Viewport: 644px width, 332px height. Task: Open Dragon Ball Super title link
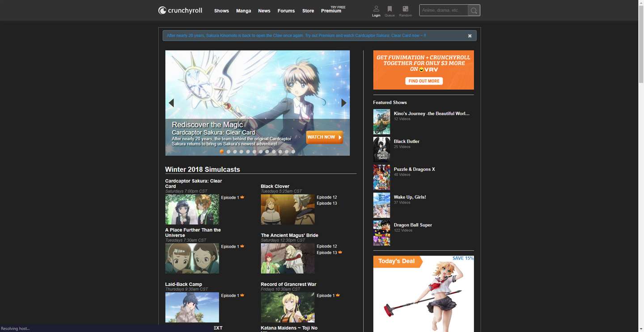point(413,225)
